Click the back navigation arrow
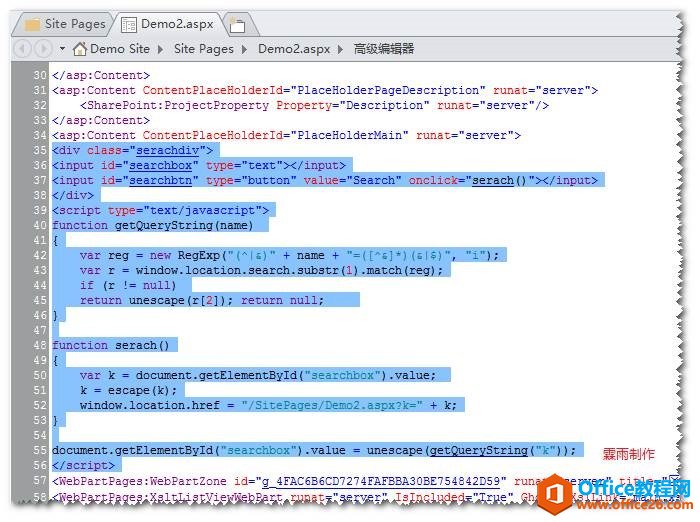Image resolution: width=700 pixels, height=522 pixels. pos(22,49)
